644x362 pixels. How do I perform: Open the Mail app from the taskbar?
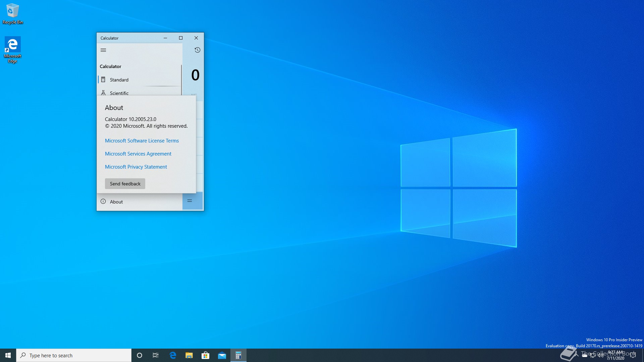point(222,355)
